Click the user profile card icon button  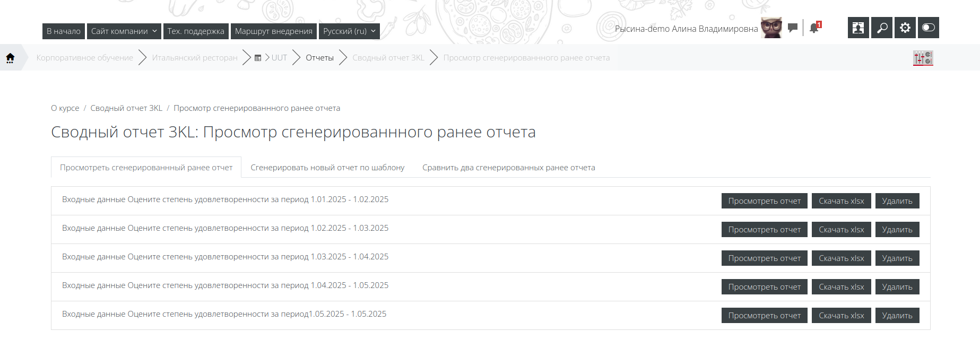[858, 28]
